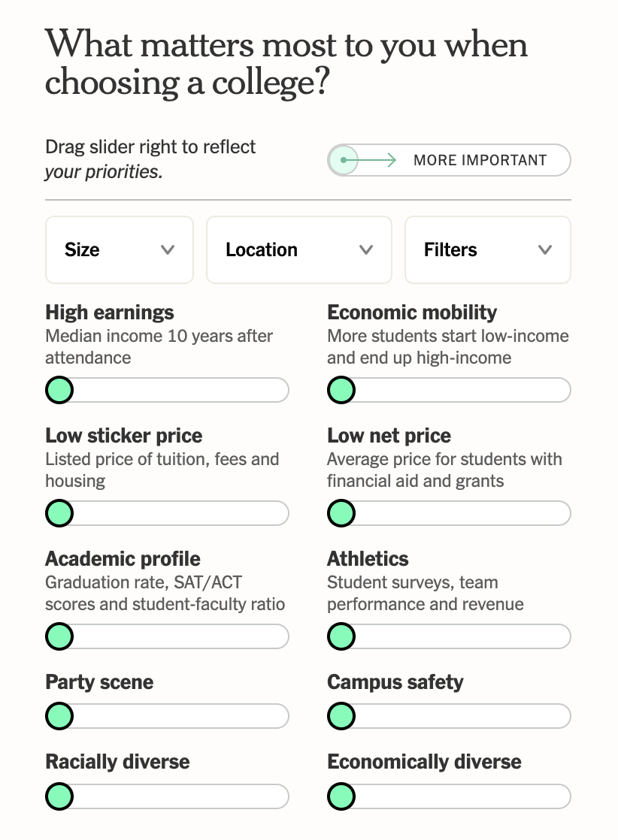Click the Racially diverse slider handle

click(x=59, y=796)
